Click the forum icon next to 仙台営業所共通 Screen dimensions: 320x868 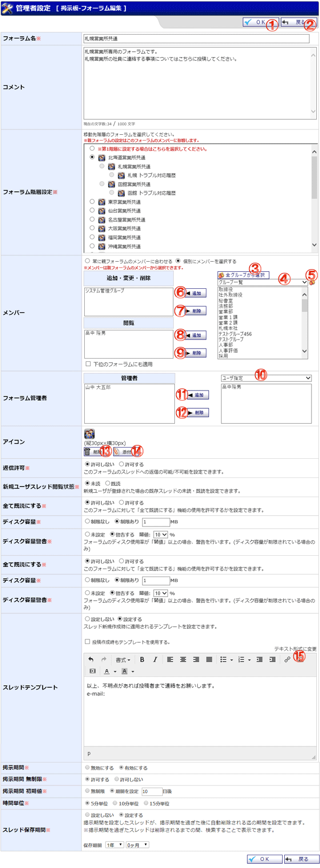[x=101, y=211]
